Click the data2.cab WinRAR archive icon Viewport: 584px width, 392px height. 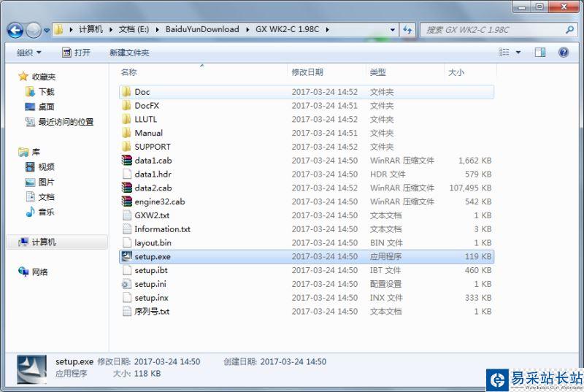(x=126, y=188)
